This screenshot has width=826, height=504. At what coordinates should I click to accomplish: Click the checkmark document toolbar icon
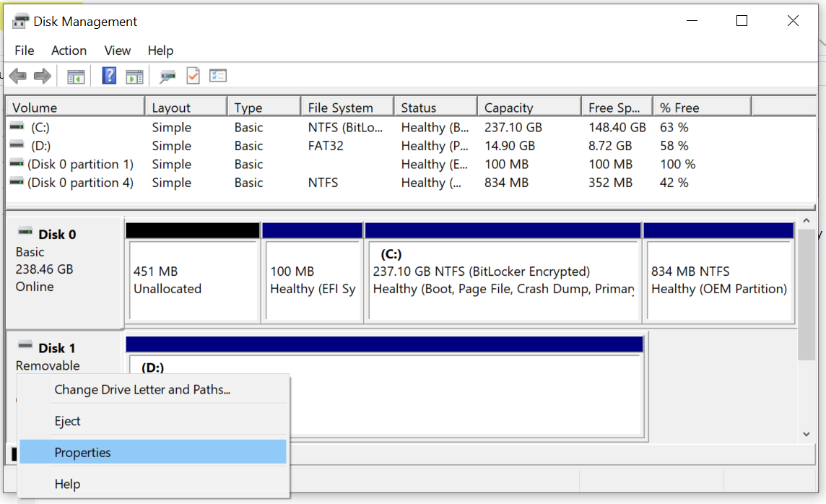click(x=192, y=75)
